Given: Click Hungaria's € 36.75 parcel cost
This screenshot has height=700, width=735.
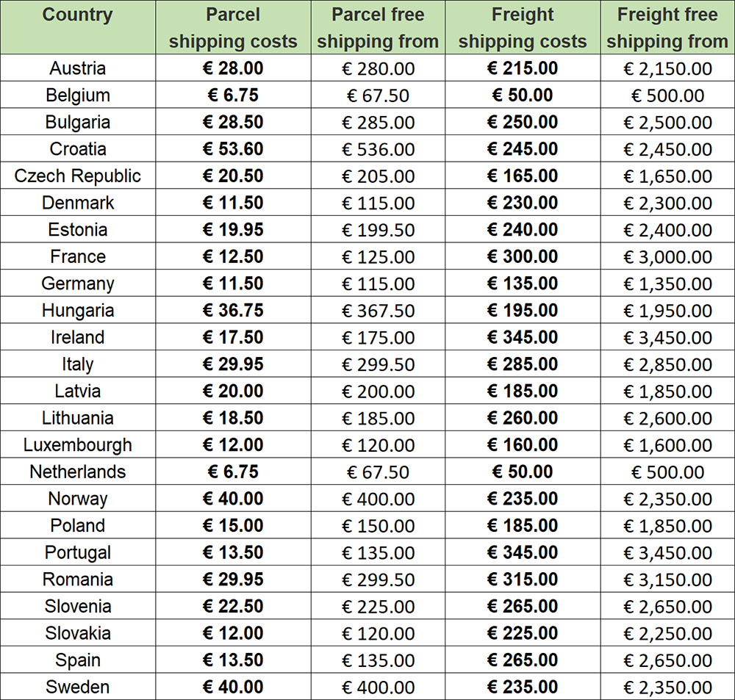Looking at the screenshot, I should [x=233, y=311].
